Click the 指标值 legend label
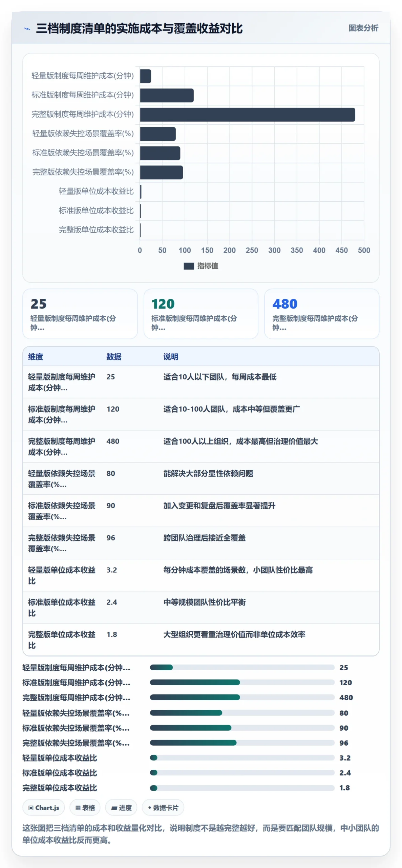The width and height of the screenshot is (402, 868). tap(208, 266)
